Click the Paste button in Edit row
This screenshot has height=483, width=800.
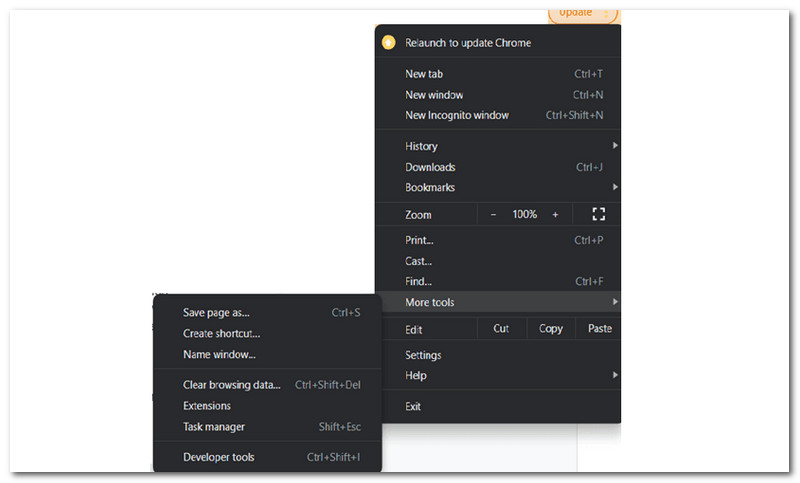point(599,329)
